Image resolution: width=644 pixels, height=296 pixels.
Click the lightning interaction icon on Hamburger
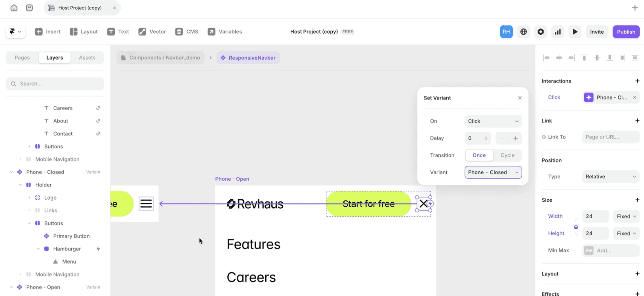98,249
